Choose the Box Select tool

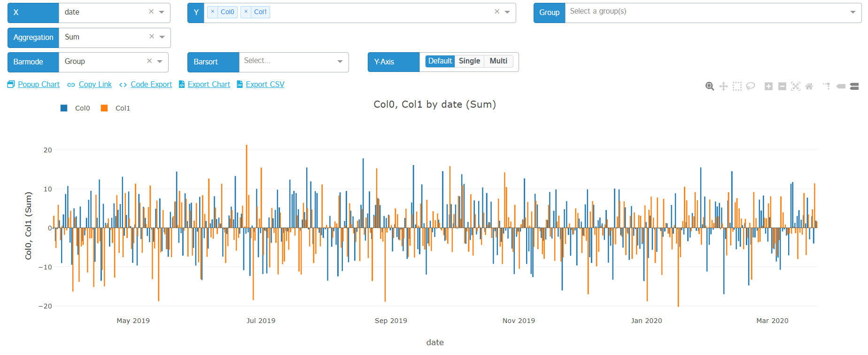[x=737, y=86]
